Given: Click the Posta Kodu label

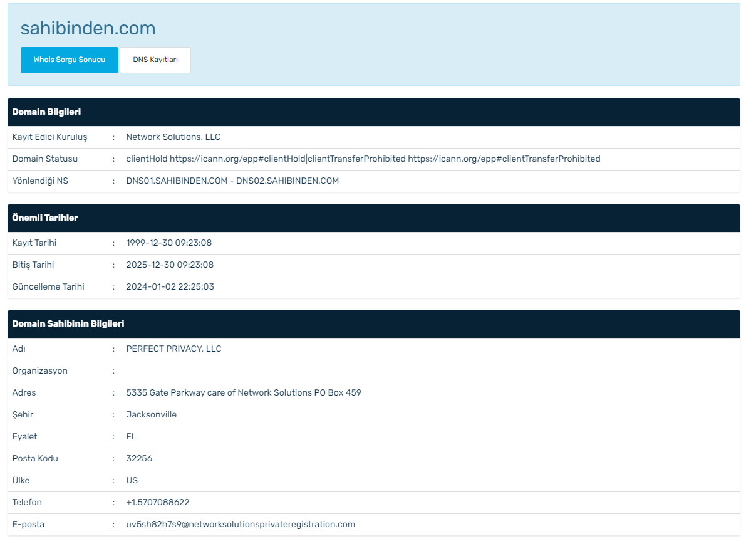Looking at the screenshot, I should pyautogui.click(x=35, y=458).
